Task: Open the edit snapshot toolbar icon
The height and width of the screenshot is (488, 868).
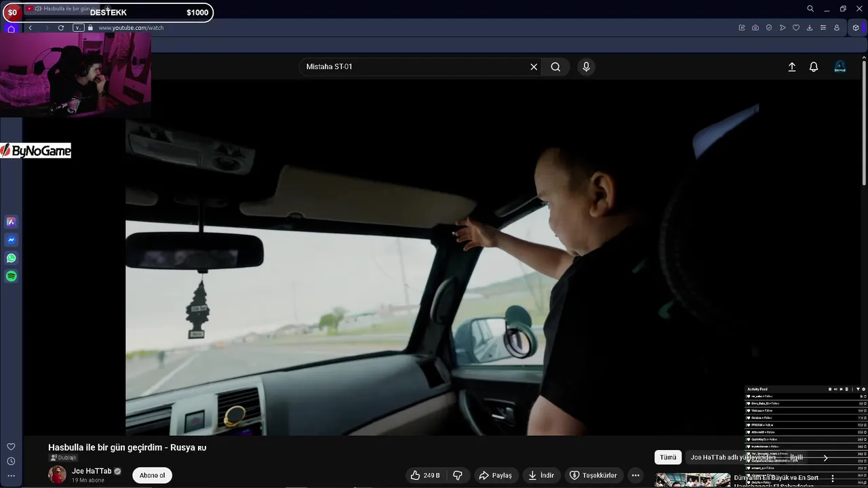Action: (x=742, y=28)
